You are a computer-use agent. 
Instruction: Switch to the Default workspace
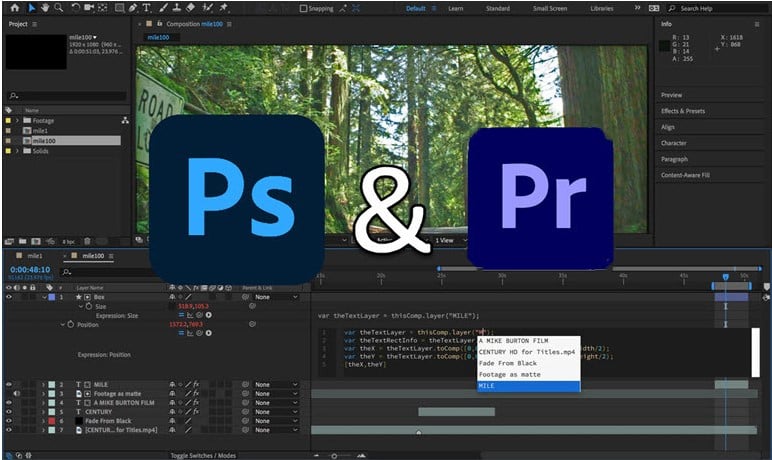416,8
